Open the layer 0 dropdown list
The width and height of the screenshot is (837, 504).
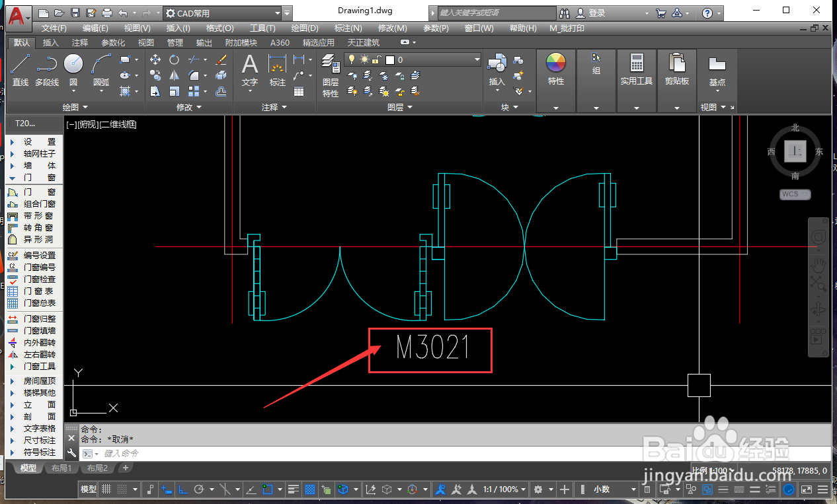coord(477,59)
